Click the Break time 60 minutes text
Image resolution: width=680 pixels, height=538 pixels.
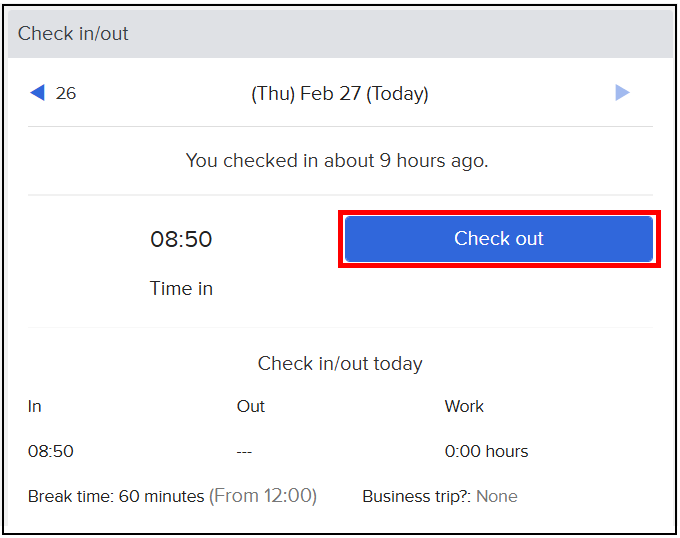(116, 496)
